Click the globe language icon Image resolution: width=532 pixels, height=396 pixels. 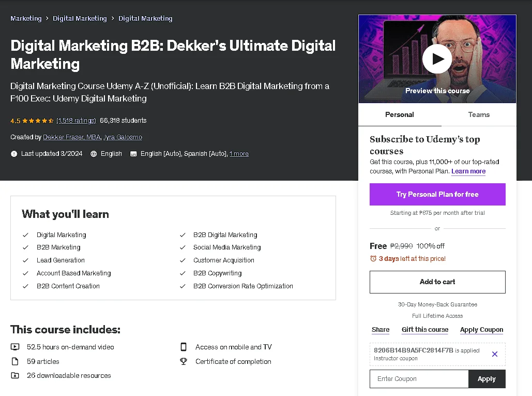click(94, 154)
